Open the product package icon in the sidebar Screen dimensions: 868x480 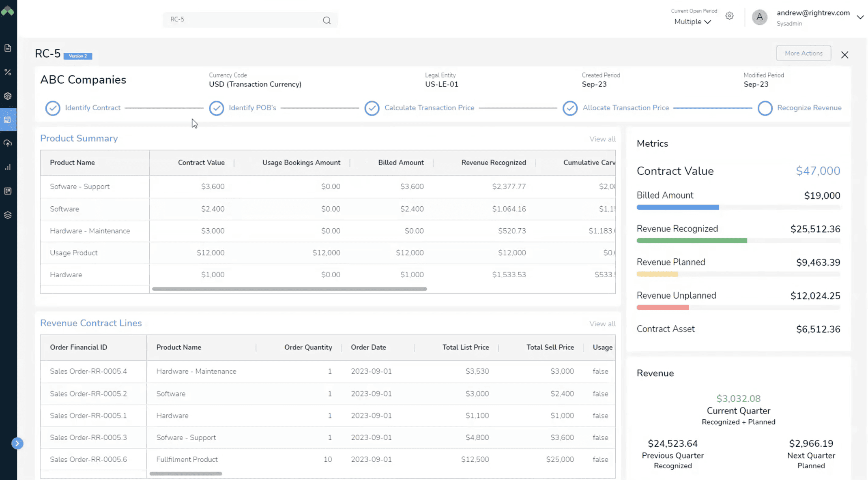(8, 96)
